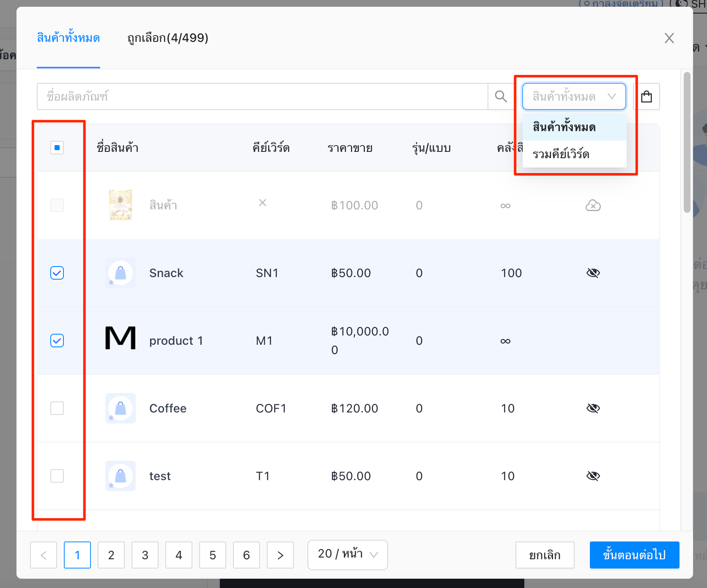707x588 pixels.
Task: Go to page 6
Action: (247, 555)
